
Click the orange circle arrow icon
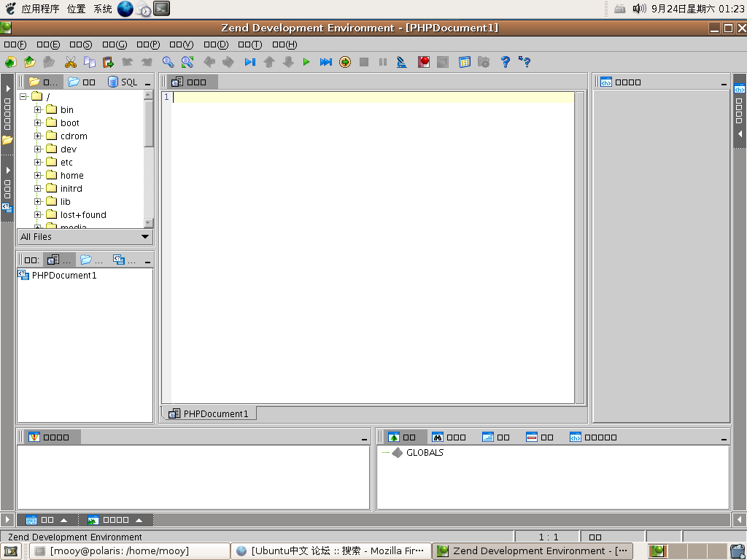(345, 62)
